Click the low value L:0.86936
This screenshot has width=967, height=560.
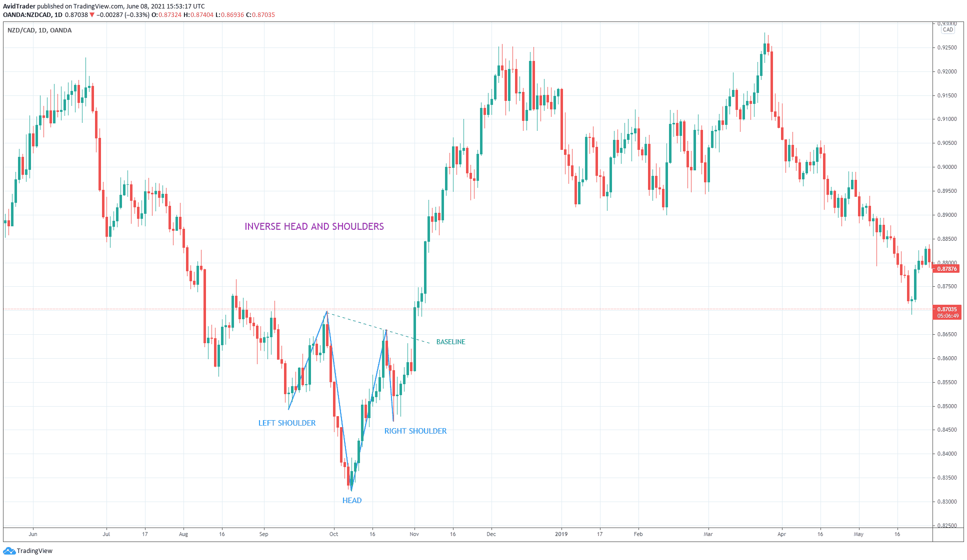pyautogui.click(x=230, y=15)
